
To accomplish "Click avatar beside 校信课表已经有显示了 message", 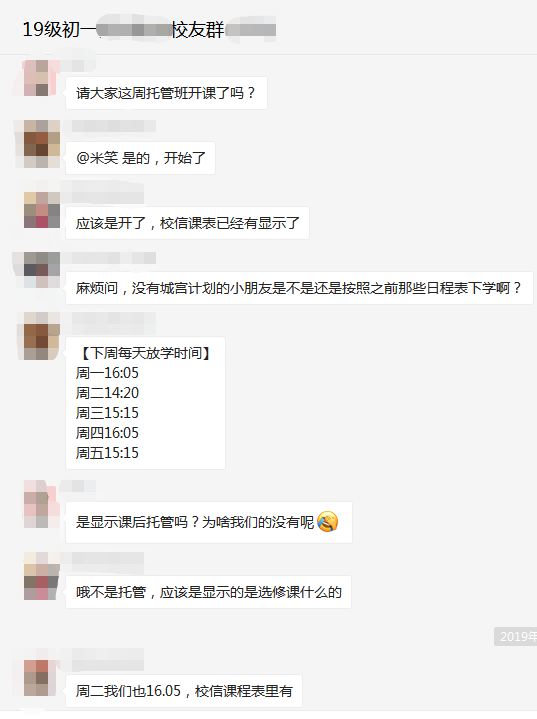I will [x=42, y=210].
